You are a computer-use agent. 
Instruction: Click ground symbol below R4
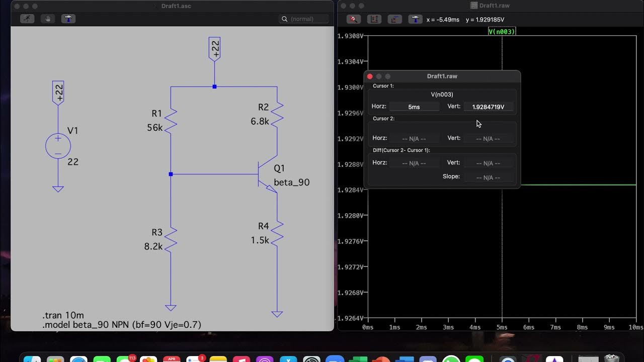[277, 314]
